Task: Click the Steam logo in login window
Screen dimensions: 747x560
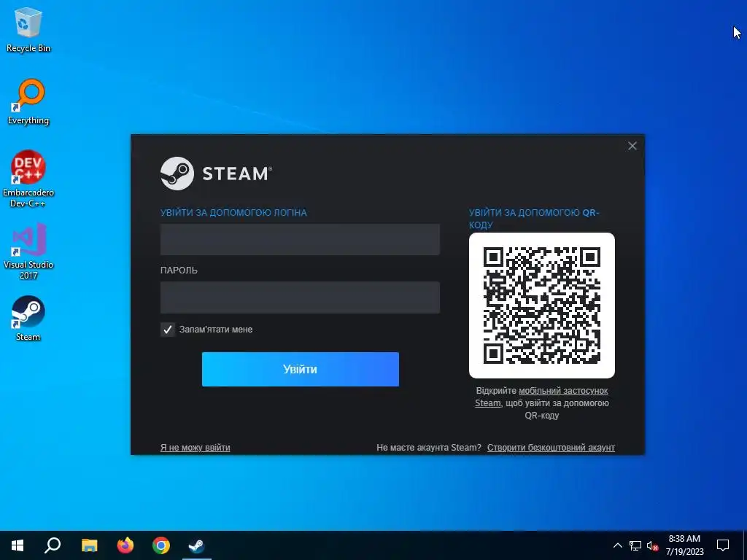Action: click(x=216, y=174)
